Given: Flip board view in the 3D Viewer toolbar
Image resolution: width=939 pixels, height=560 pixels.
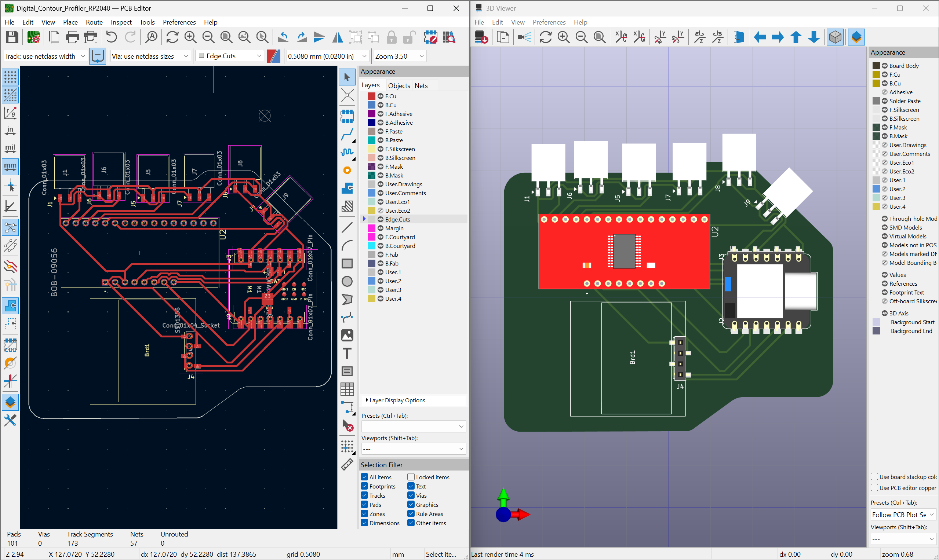Looking at the screenshot, I should 739,37.
